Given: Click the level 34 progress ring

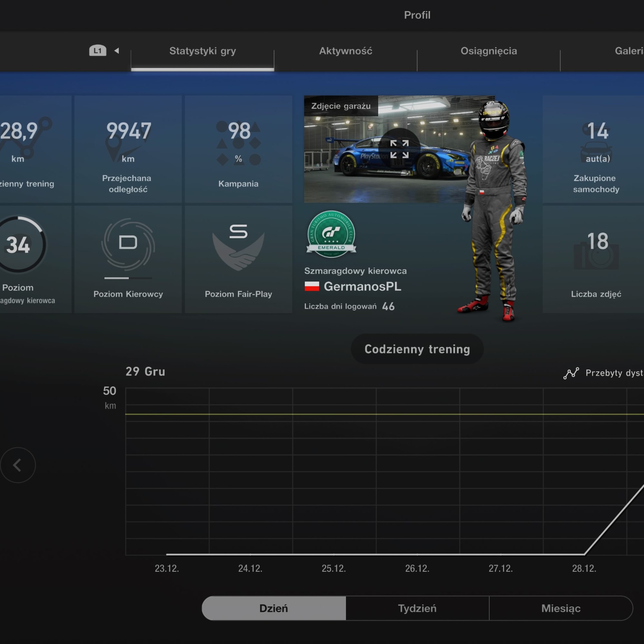Looking at the screenshot, I should click(18, 245).
